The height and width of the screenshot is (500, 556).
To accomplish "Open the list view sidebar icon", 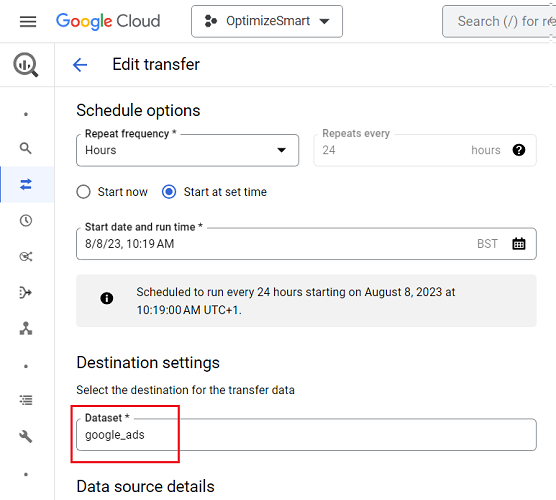I will point(26,400).
